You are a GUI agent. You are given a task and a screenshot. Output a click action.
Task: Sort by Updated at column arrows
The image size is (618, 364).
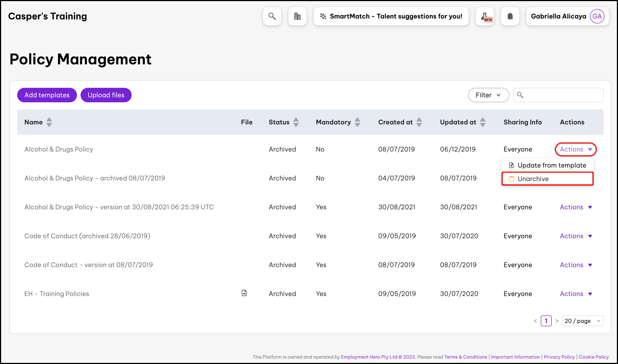pos(483,122)
